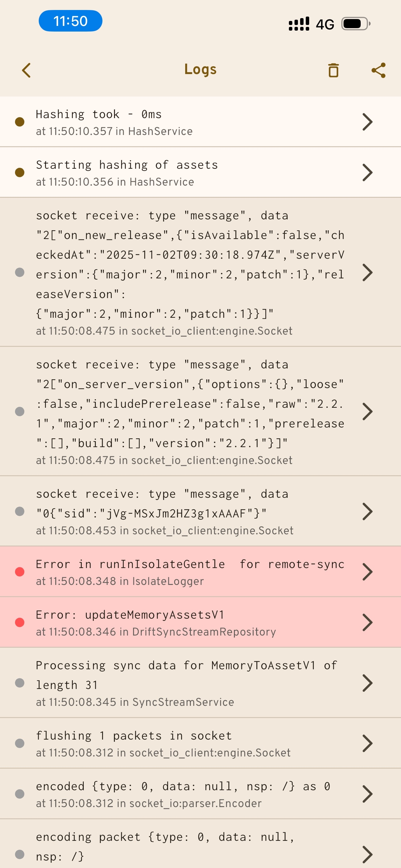This screenshot has height=868, width=401.
Task: Open 'Error: updateMemoryAssetsV1' log entry
Action: click(x=189, y=622)
